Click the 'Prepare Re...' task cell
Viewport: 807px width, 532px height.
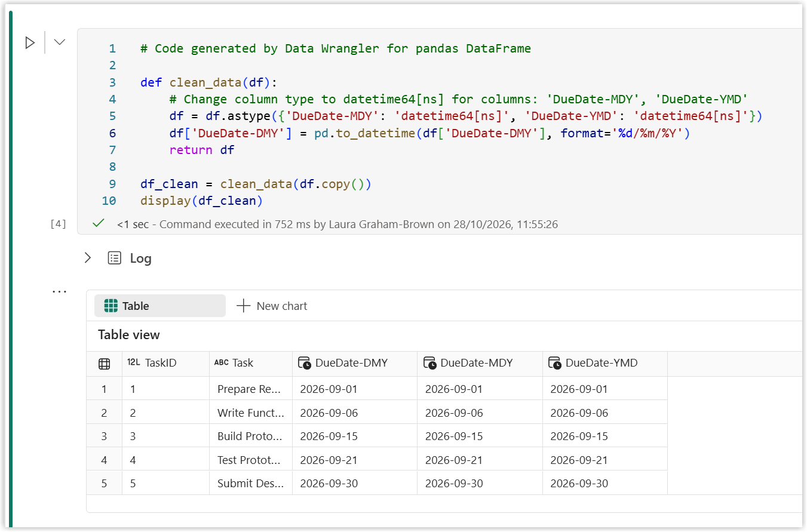(x=251, y=389)
